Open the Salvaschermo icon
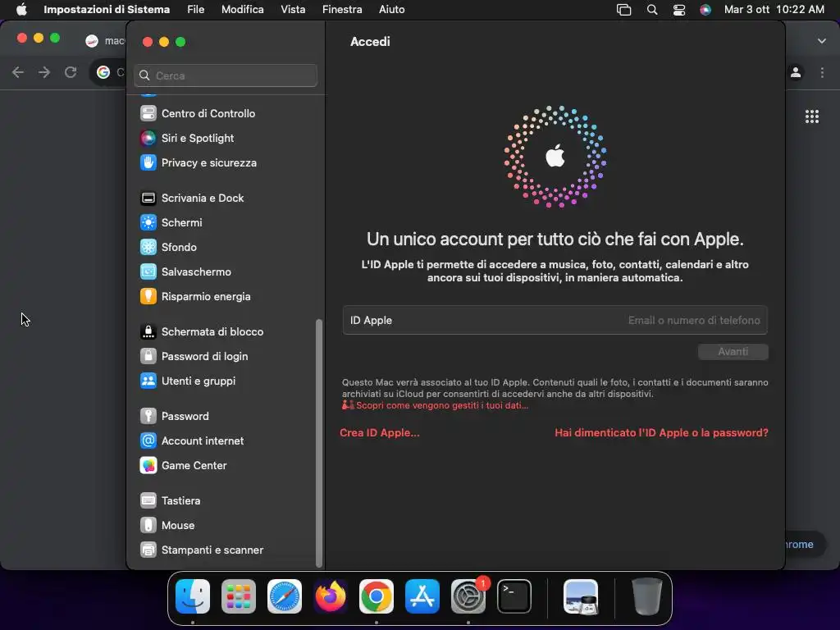840x630 pixels. [148, 272]
